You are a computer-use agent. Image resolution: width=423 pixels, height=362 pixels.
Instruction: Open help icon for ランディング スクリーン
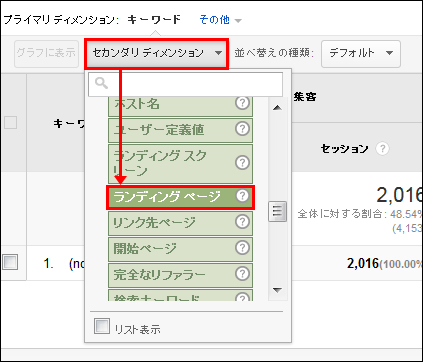[242, 163]
